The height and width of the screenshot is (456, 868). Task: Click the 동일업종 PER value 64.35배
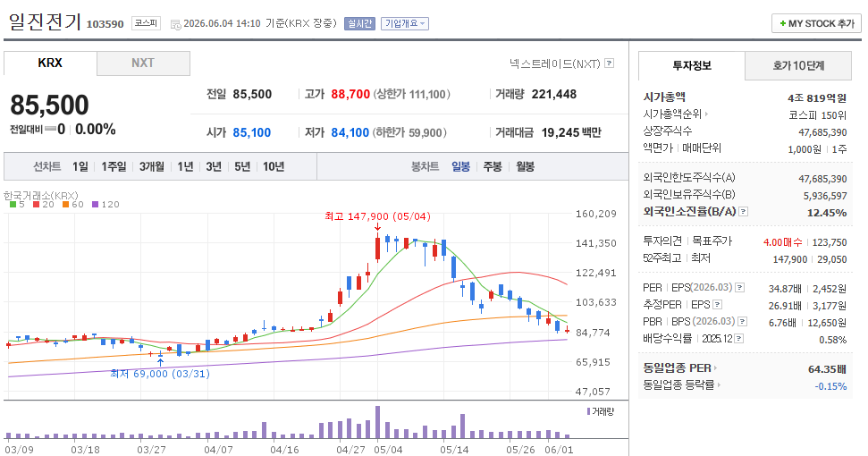828,369
